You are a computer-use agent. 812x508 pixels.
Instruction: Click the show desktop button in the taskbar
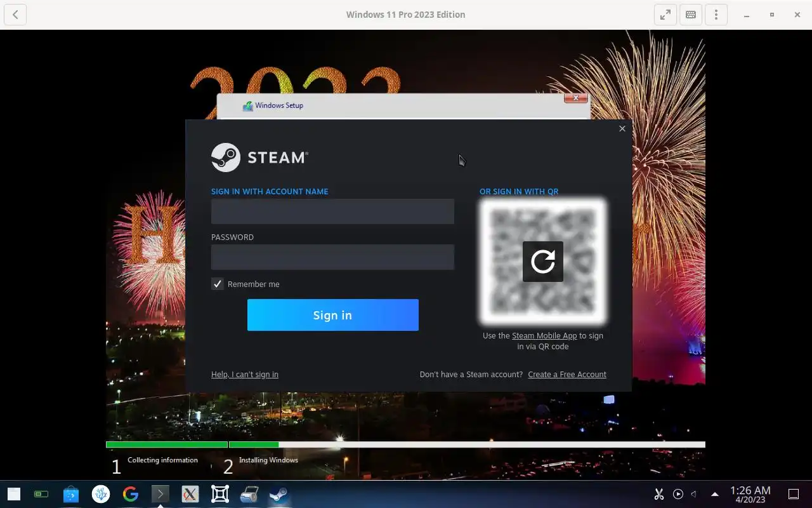click(794, 494)
